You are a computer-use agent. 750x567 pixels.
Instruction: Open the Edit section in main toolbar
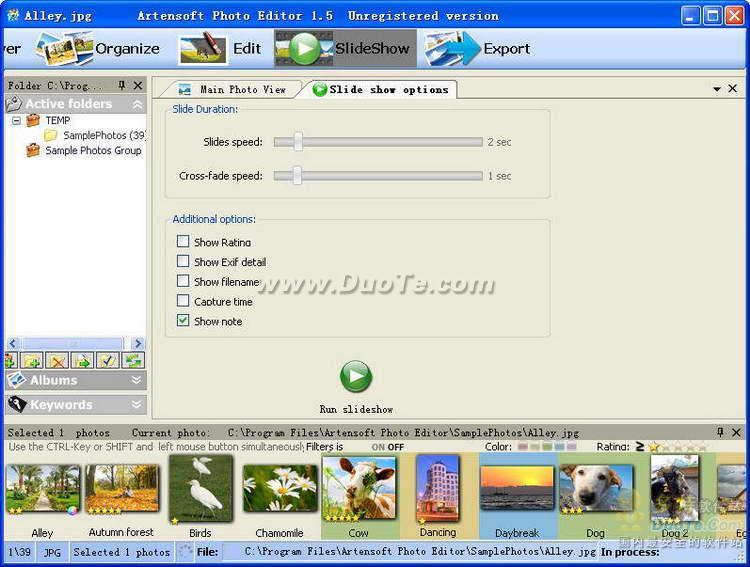coord(220,48)
